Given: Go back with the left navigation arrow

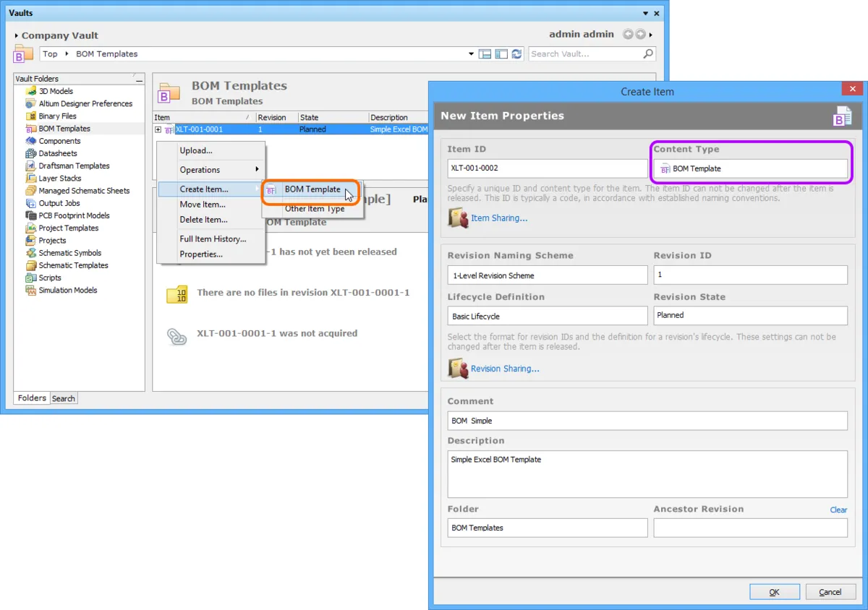Looking at the screenshot, I should pyautogui.click(x=628, y=34).
